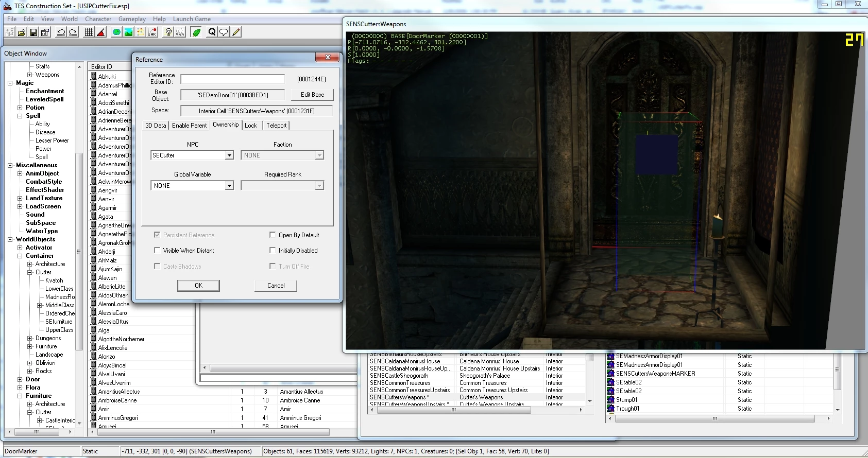Switch to the Enable Parent tab

point(189,125)
